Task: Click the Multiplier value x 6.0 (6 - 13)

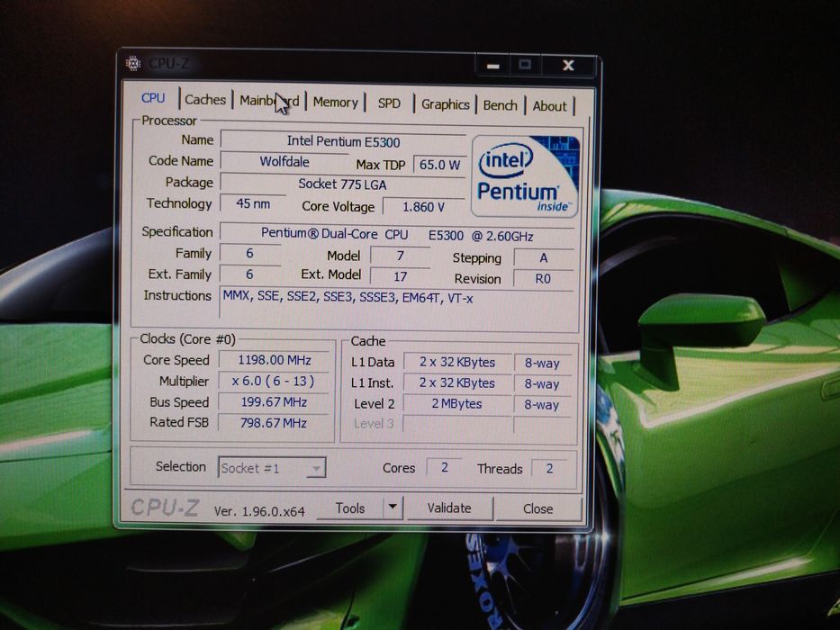Action: tap(273, 381)
